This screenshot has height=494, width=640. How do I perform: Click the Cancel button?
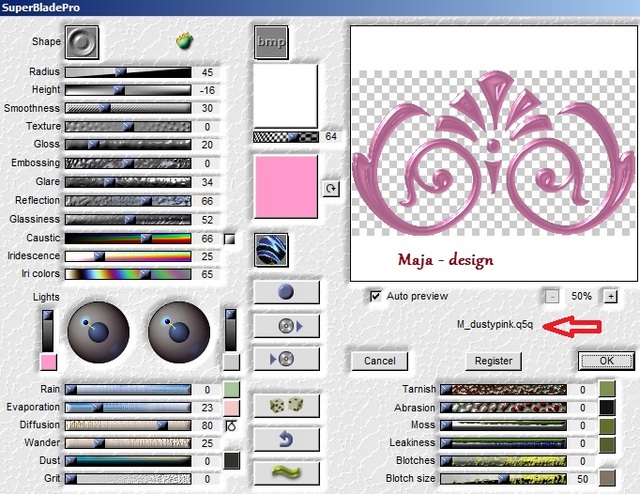(380, 361)
